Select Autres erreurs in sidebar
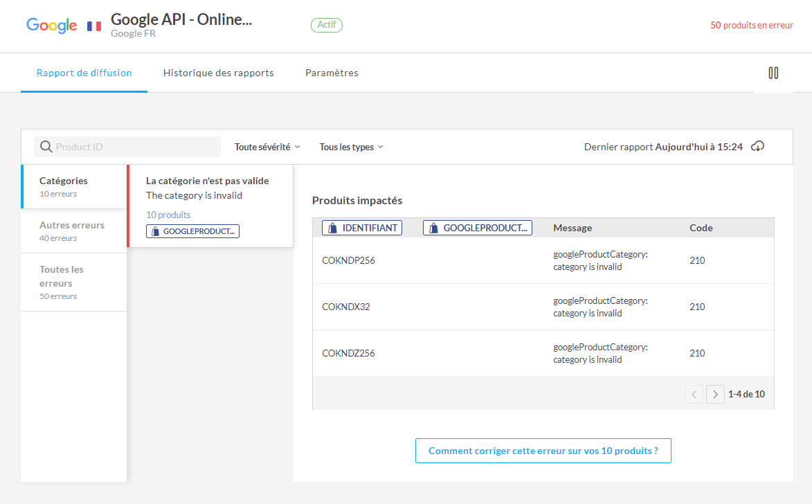 click(73, 231)
